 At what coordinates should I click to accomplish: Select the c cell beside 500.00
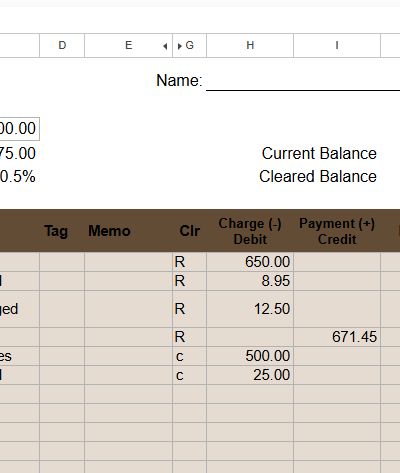pyautogui.click(x=190, y=356)
